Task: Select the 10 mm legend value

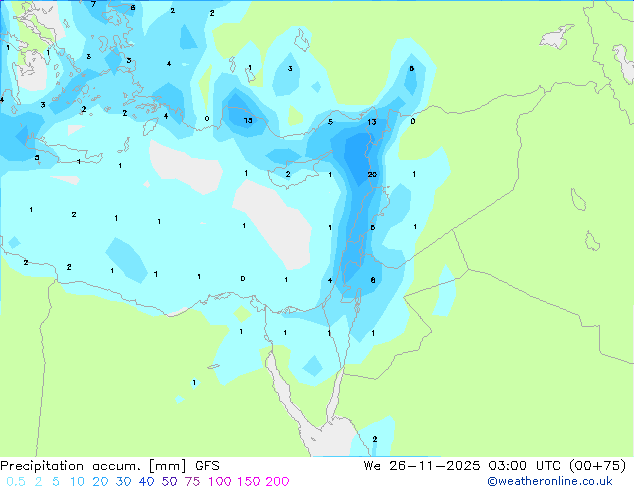Action: coord(77,482)
